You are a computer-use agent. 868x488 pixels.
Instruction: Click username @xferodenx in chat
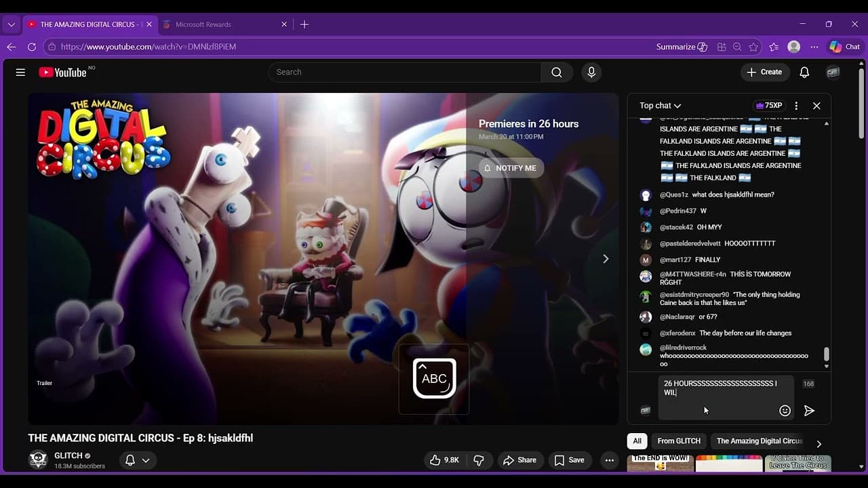pos(677,333)
